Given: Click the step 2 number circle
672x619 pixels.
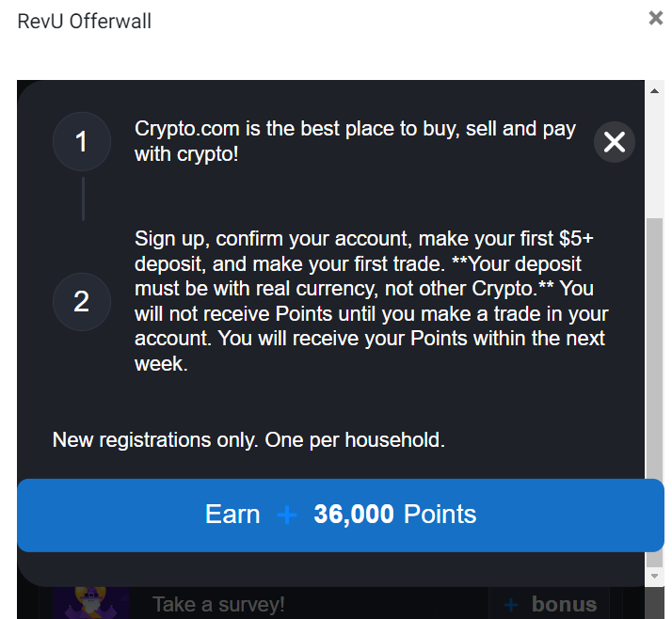Looking at the screenshot, I should click(82, 301).
